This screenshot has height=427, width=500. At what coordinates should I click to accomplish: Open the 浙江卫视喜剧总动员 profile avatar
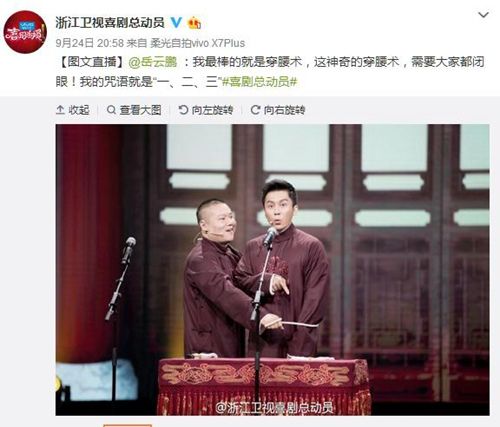[25, 32]
